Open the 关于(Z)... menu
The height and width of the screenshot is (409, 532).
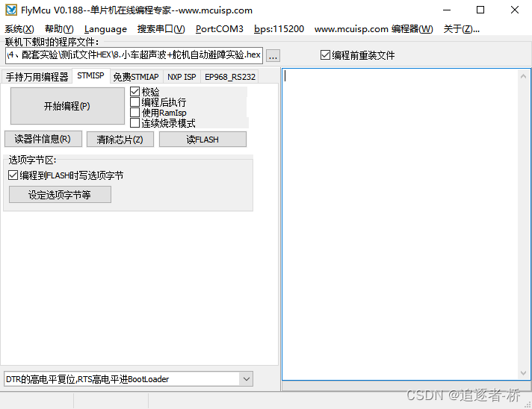(462, 29)
